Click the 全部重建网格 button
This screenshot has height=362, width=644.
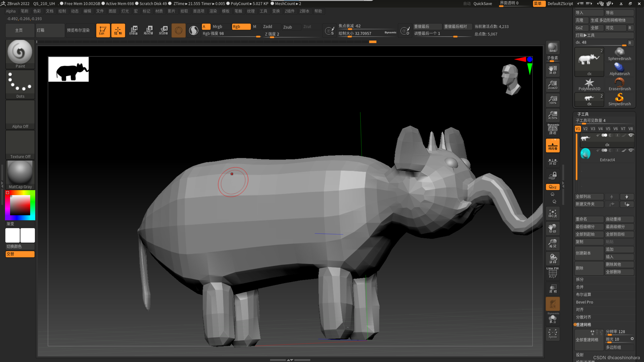tap(587, 340)
